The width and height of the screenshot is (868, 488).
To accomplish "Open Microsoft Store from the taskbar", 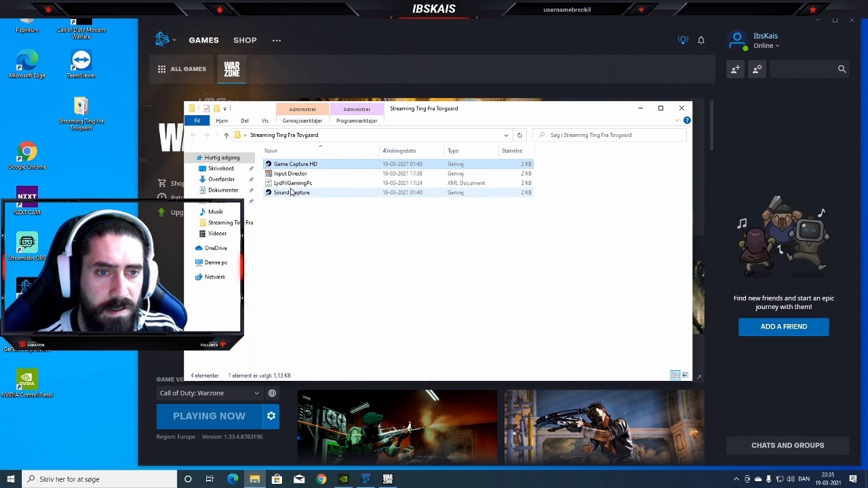I will tap(277, 479).
